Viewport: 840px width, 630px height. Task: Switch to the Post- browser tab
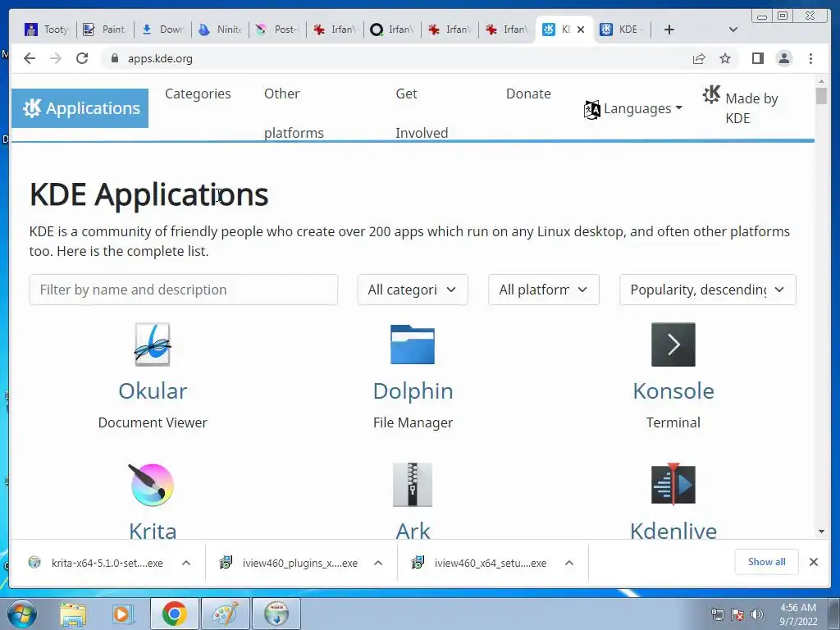tap(277, 30)
